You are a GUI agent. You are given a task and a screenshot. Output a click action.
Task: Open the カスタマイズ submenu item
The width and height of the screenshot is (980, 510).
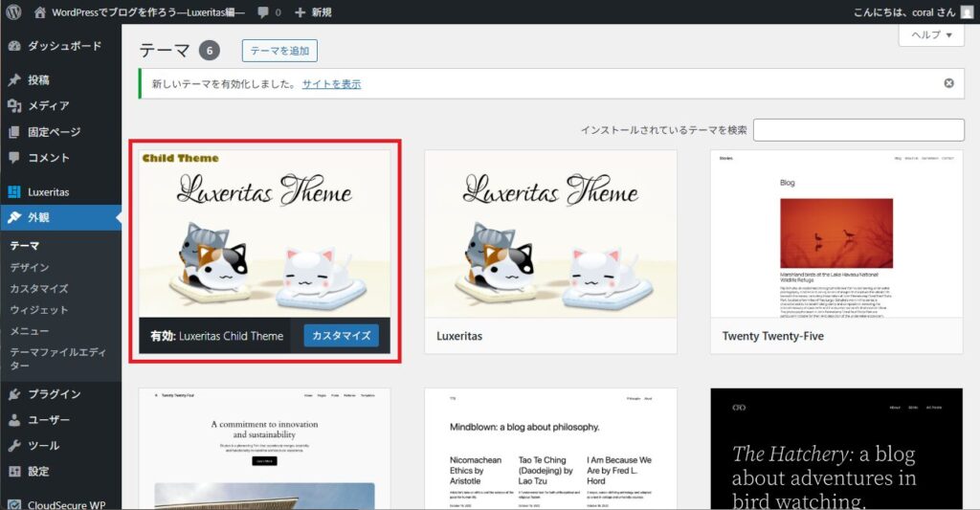[x=38, y=288]
